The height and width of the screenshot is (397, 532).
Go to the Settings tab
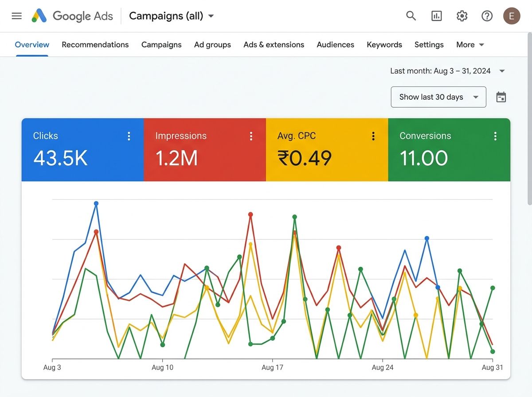429,45
